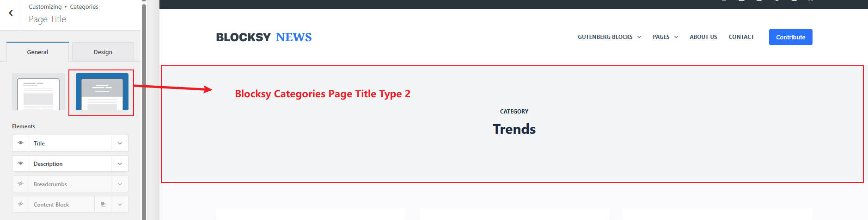Click the Title element row label
The height and width of the screenshot is (220, 868).
coord(39,144)
